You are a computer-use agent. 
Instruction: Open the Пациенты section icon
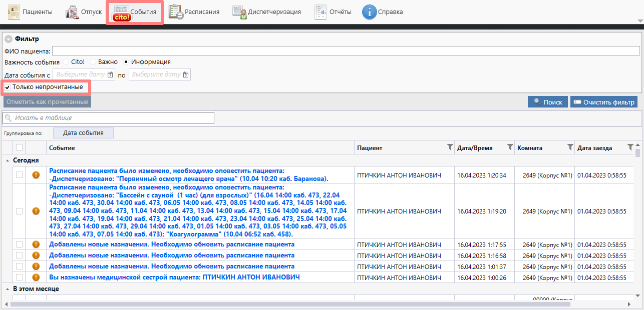[x=14, y=11]
